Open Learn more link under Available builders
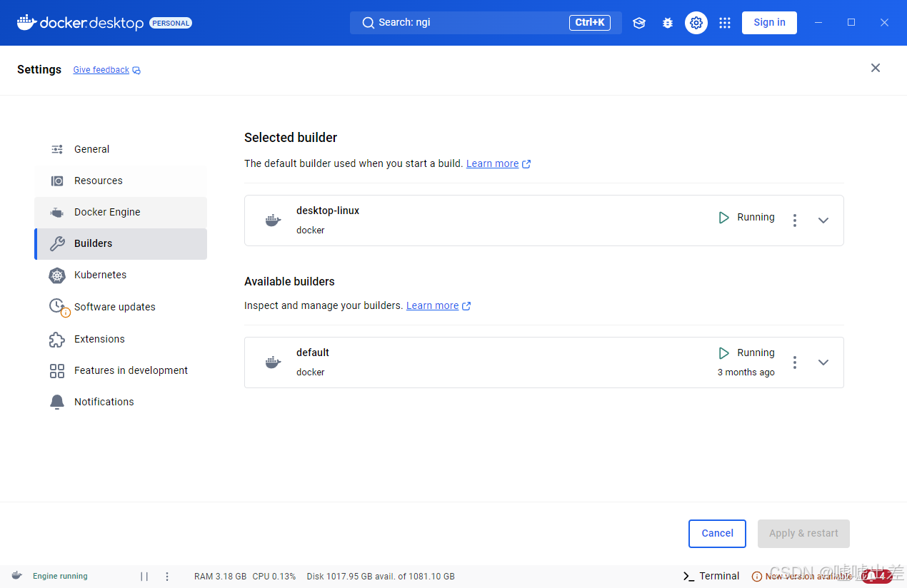The height and width of the screenshot is (588, 907). [x=433, y=305]
